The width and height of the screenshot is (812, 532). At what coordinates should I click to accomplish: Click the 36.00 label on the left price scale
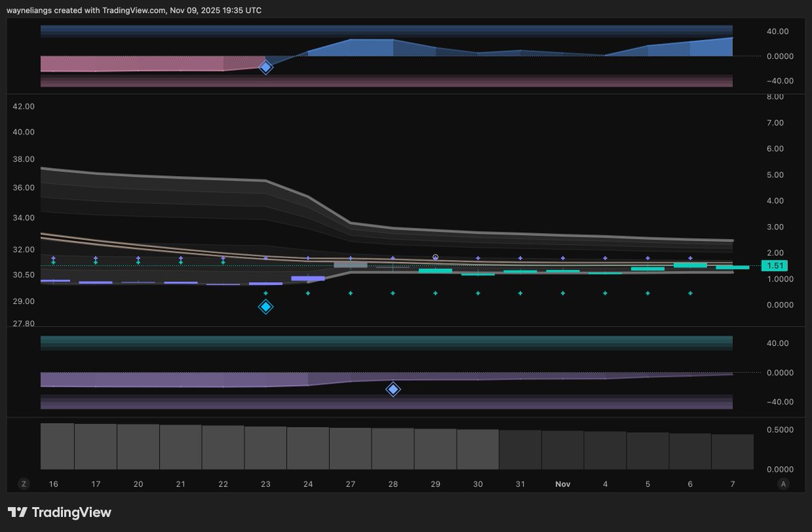[x=24, y=187]
